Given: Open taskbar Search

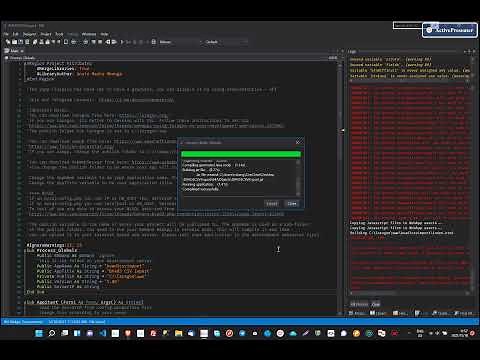Looking at the screenshot, I should (52, 333).
